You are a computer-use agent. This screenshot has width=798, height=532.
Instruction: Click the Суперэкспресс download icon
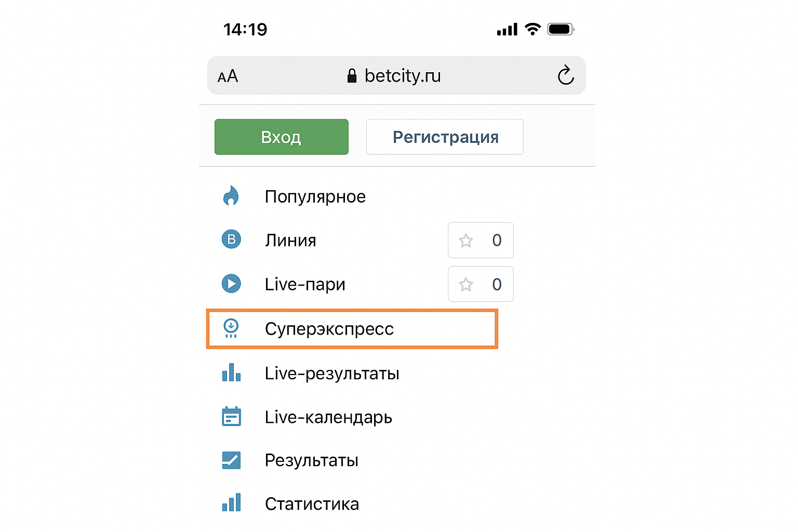[x=231, y=328]
